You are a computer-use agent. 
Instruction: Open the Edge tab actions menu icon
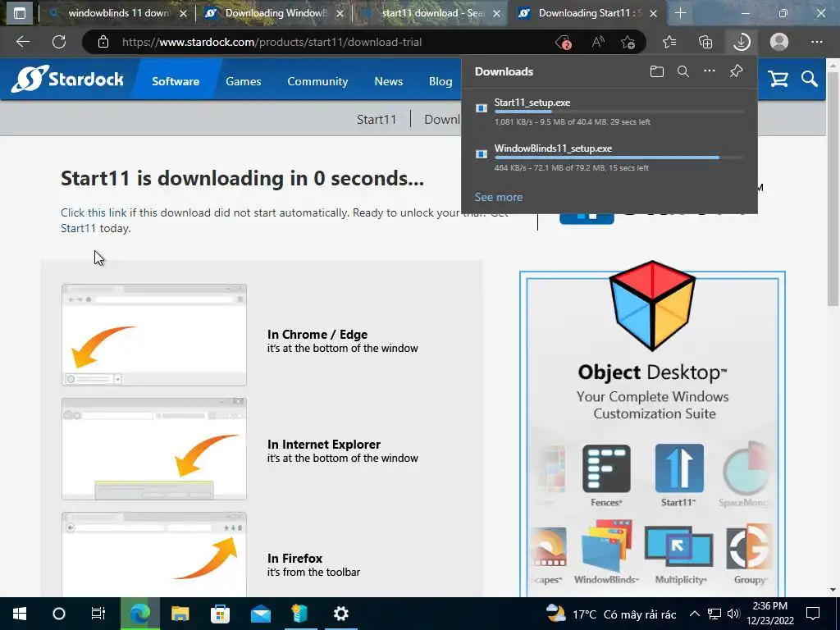pyautogui.click(x=20, y=13)
